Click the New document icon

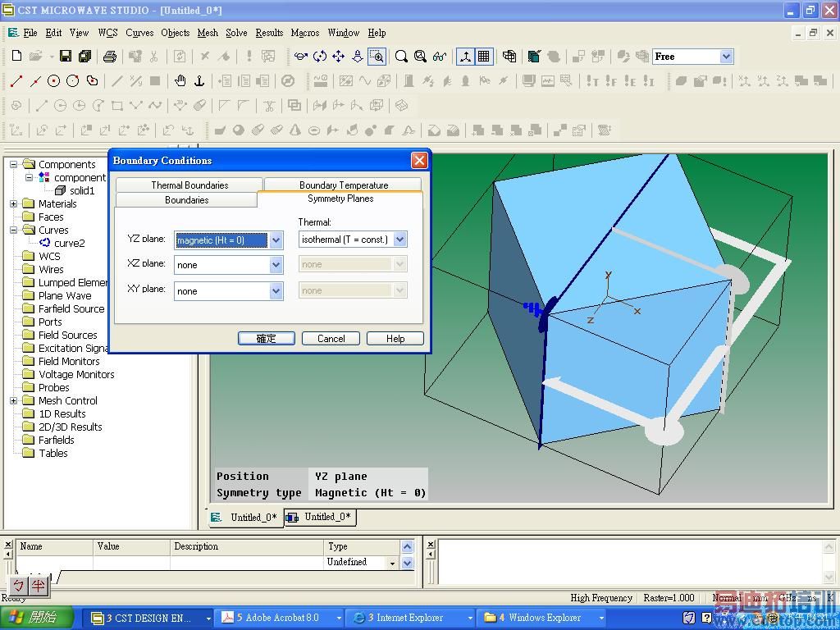pos(16,57)
